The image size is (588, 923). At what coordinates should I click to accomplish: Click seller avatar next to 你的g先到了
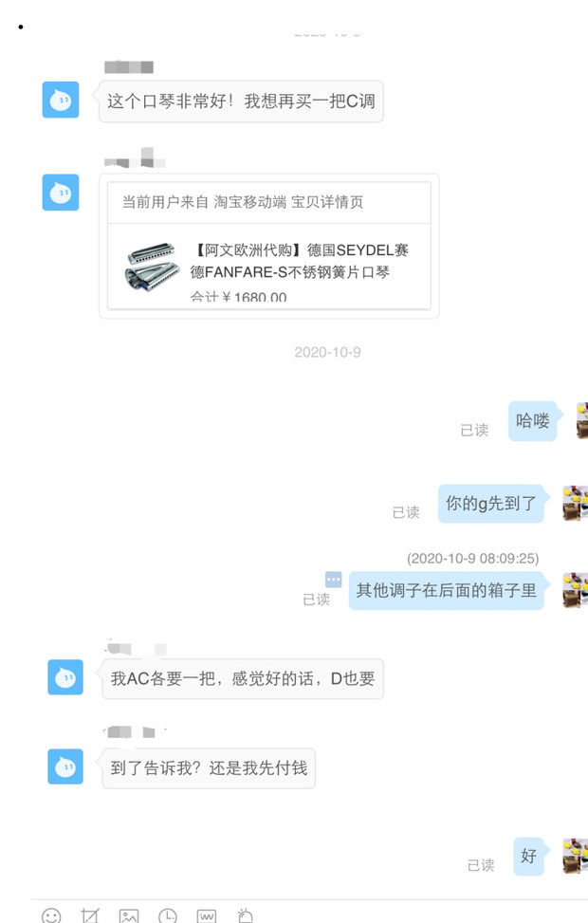575,504
